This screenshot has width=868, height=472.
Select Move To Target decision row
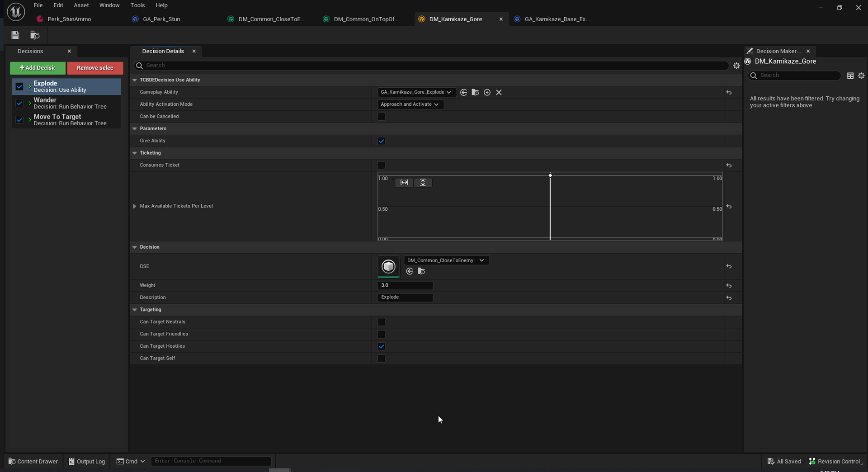[x=66, y=120]
